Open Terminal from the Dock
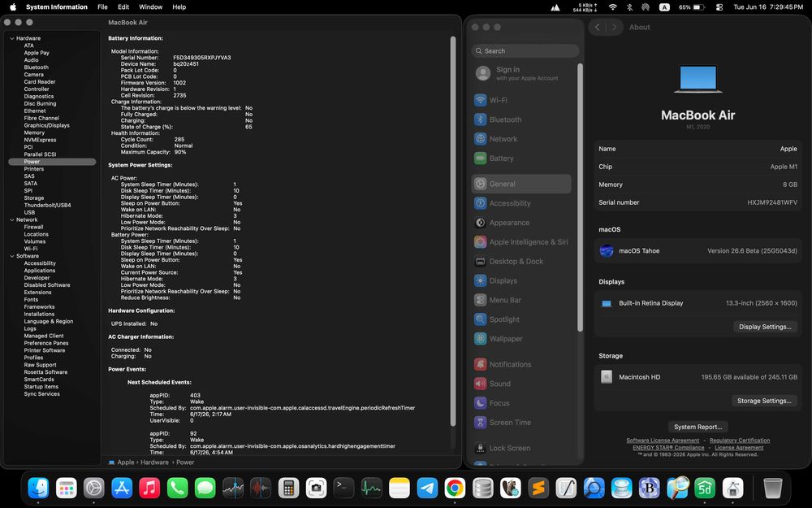 [x=343, y=488]
